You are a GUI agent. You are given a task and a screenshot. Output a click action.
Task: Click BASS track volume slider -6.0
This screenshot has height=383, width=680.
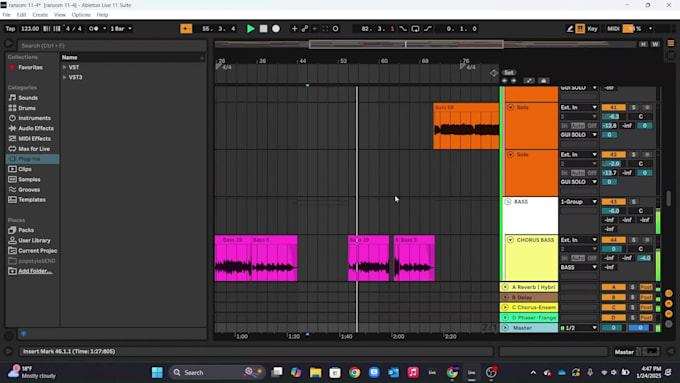coord(613,211)
